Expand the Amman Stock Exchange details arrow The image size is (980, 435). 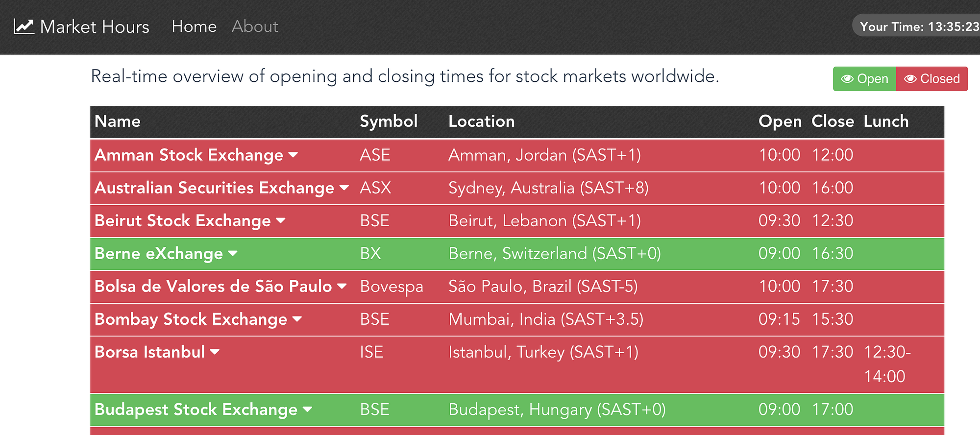(294, 155)
